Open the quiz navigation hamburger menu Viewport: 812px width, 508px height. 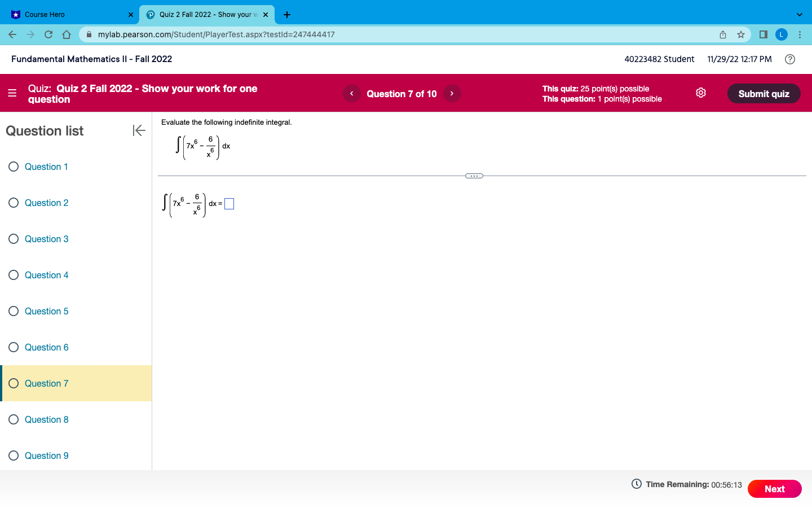[x=12, y=93]
